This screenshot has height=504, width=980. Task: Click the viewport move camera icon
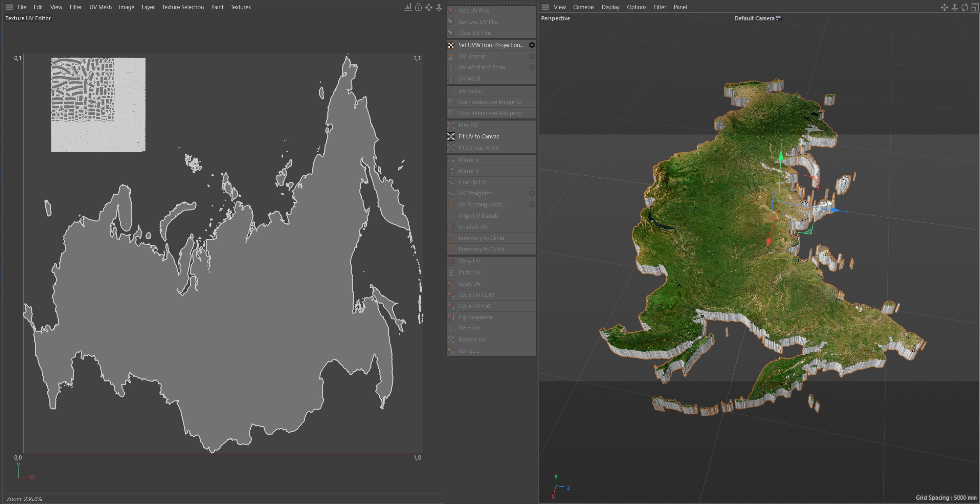tap(944, 7)
